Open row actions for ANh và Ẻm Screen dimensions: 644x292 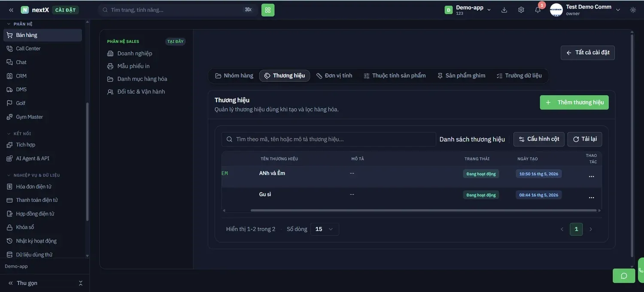tap(592, 177)
